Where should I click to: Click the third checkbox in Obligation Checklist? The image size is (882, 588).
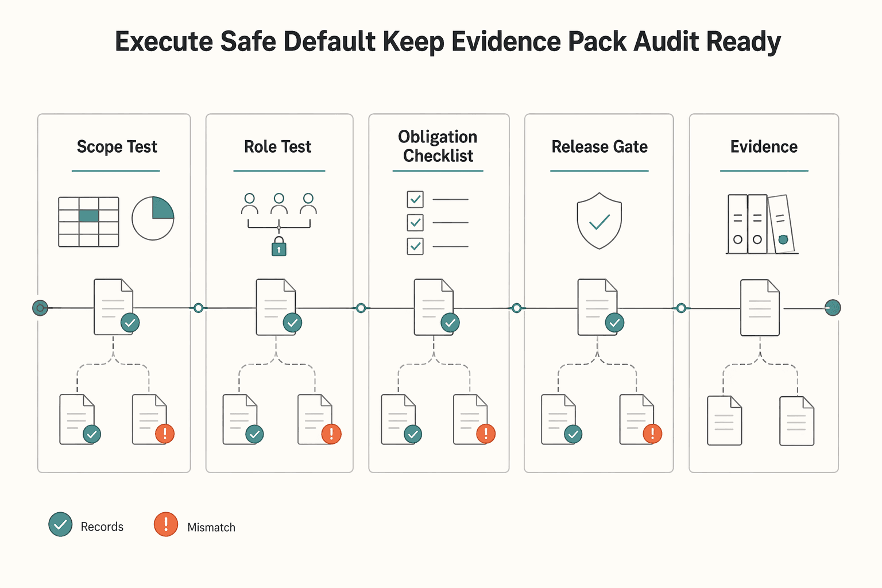415,246
